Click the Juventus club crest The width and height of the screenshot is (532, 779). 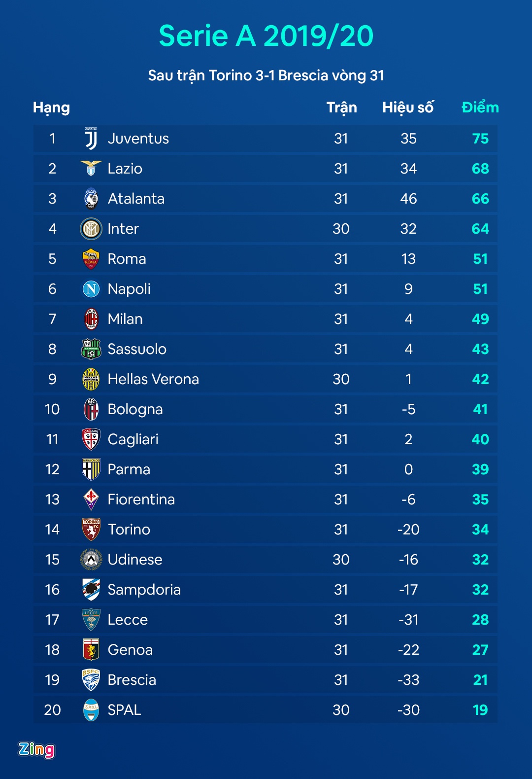91,139
